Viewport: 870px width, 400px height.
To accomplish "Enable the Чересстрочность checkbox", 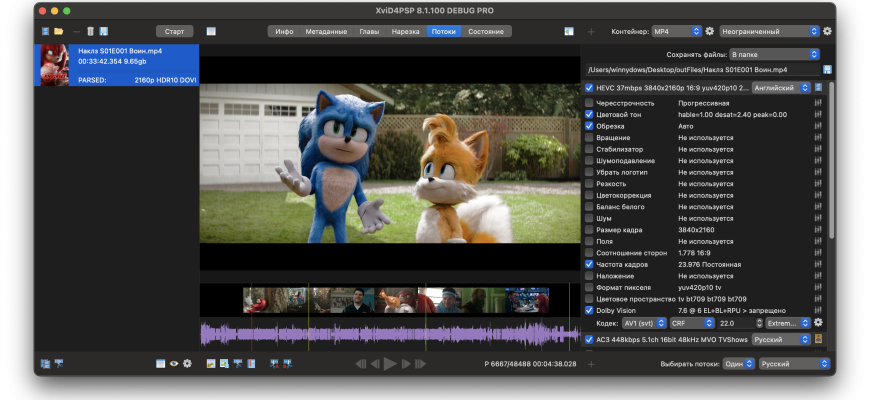I will [x=589, y=103].
